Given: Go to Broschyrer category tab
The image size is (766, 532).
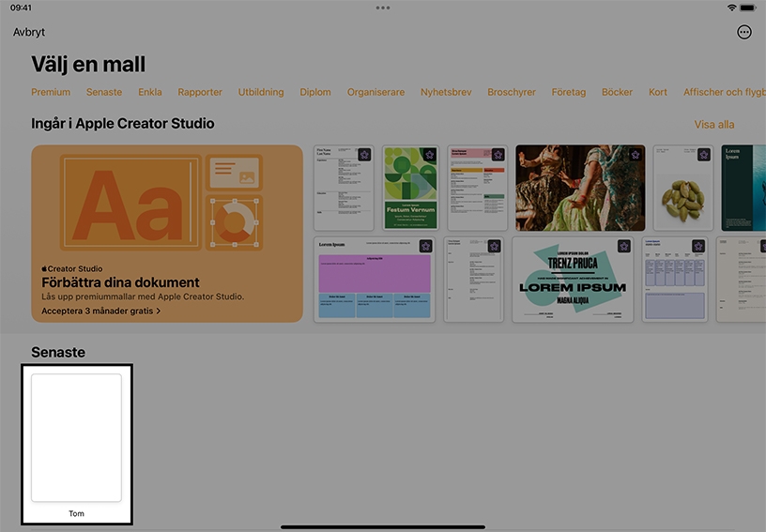Looking at the screenshot, I should [512, 92].
